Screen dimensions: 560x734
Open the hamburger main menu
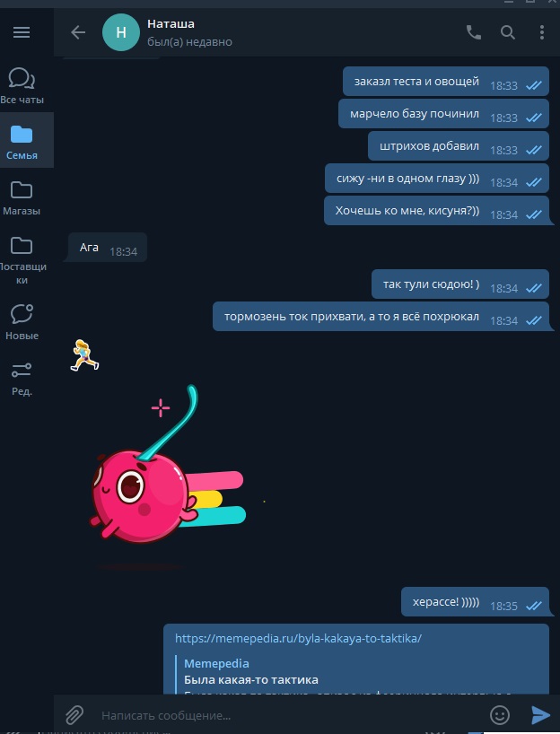pos(22,32)
